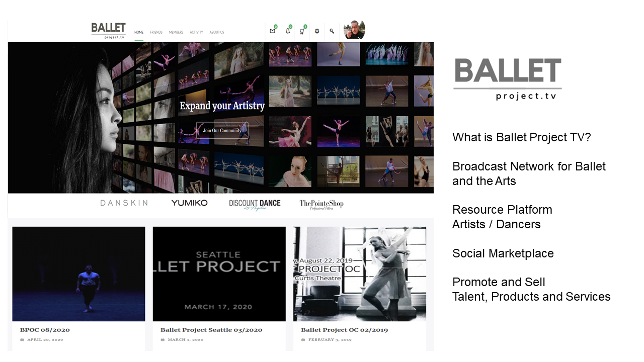The height and width of the screenshot is (362, 644).
Task: Select the HOME nav item
Action: point(139,32)
